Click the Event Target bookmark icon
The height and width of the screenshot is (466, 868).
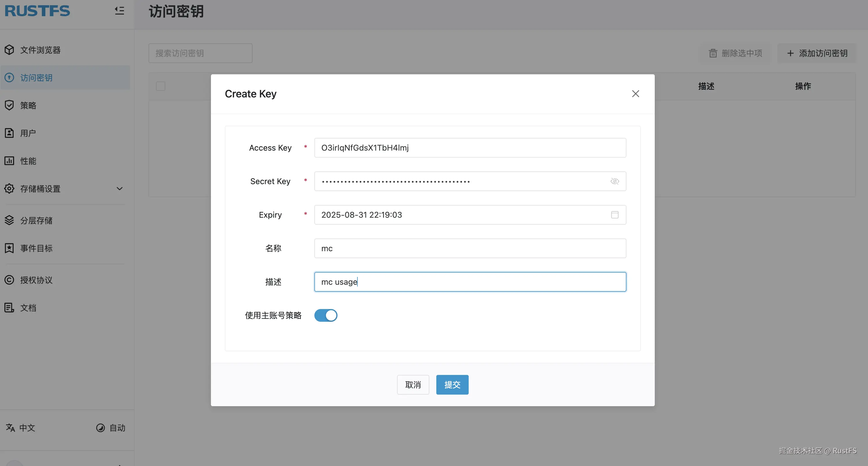tap(10, 248)
